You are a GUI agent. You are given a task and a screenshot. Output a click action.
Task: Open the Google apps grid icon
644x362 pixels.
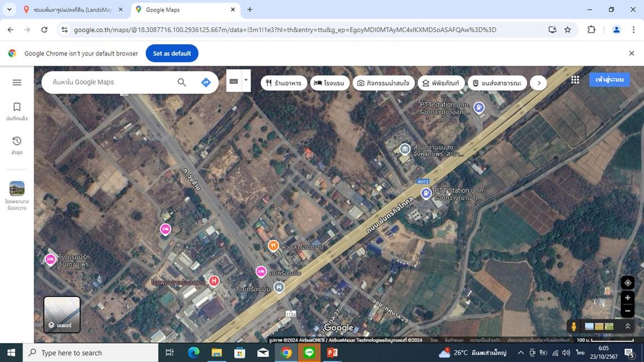(574, 79)
